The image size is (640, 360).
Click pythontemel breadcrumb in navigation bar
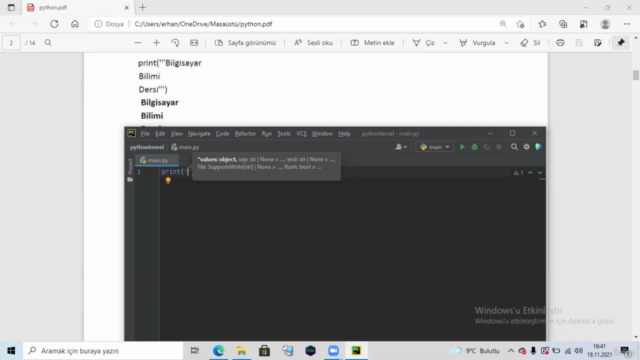point(147,147)
